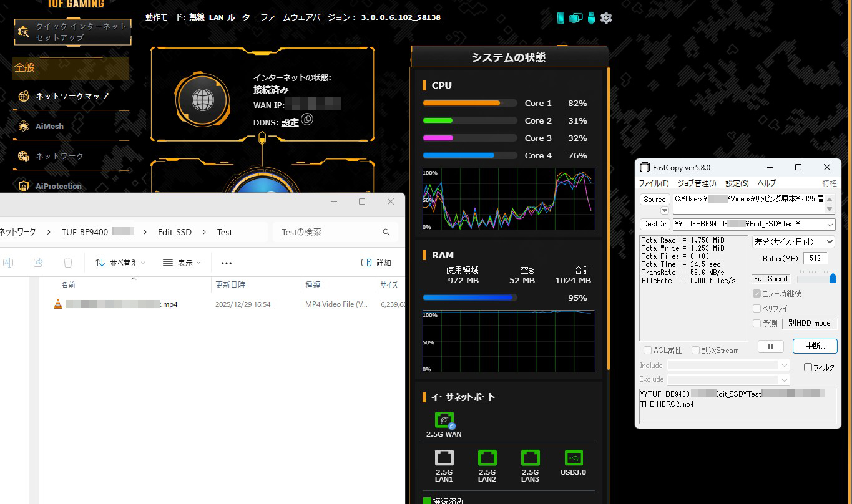Image resolution: width=852 pixels, height=504 pixels.
Task: Click the search magnifier icon in Explorer
Action: click(x=386, y=232)
